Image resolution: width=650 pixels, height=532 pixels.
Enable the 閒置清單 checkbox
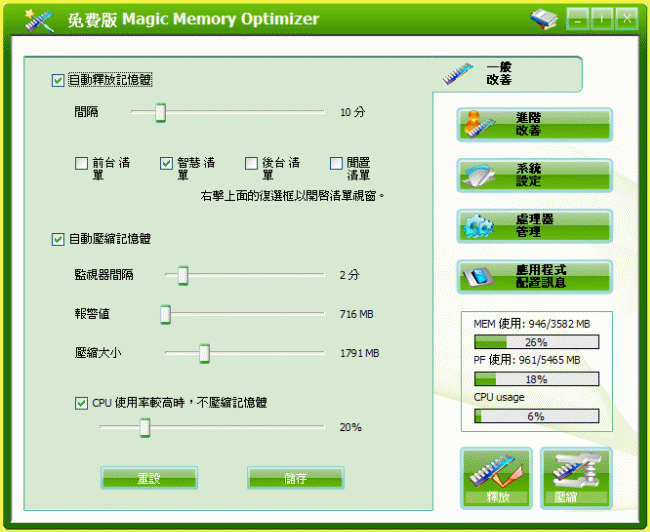coord(337,163)
